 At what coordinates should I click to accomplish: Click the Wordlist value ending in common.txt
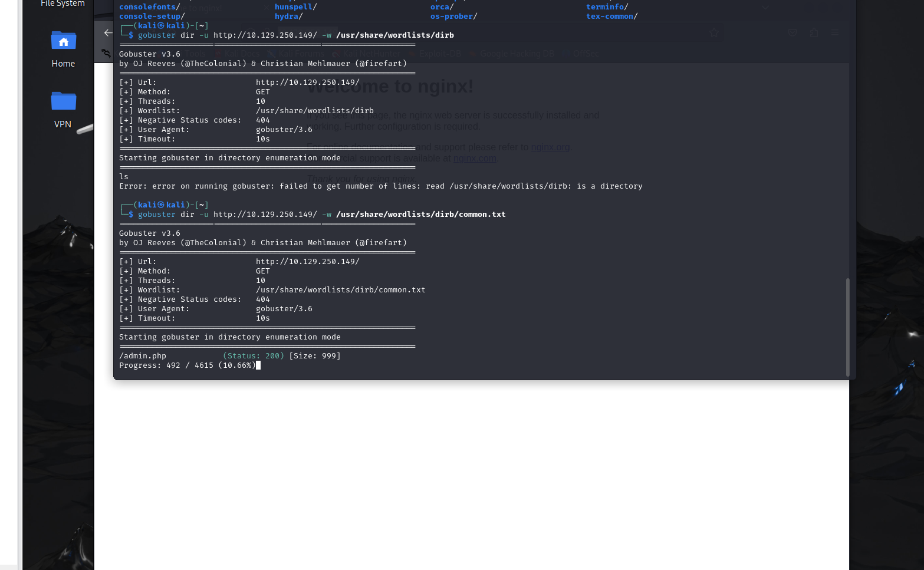341,290
